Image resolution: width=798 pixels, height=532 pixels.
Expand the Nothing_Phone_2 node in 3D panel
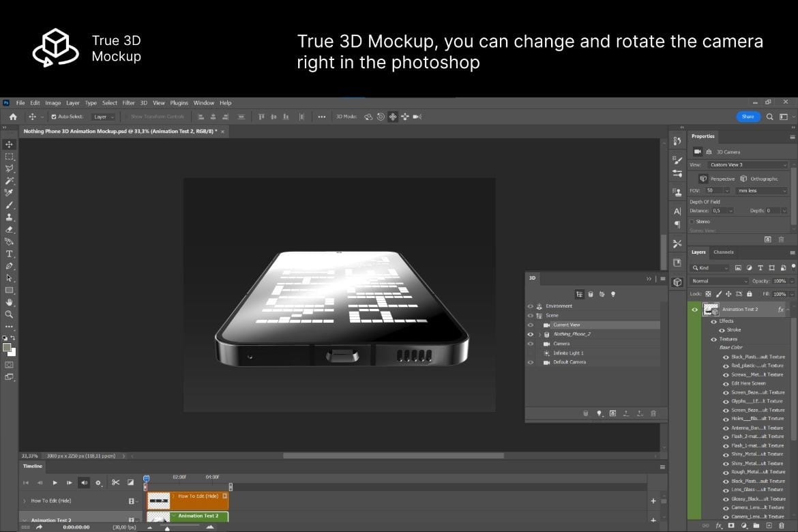click(539, 334)
